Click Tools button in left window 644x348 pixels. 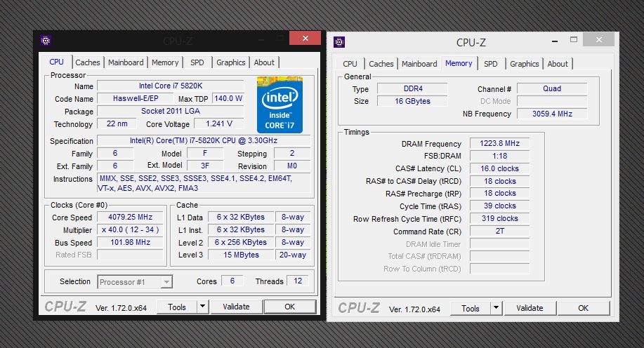click(x=177, y=307)
